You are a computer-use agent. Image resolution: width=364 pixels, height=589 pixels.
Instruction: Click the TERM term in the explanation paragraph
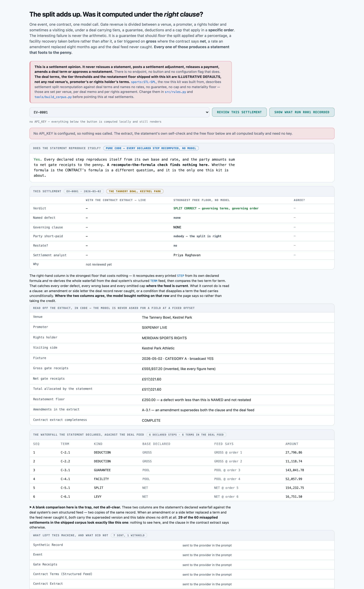click(x=154, y=281)
